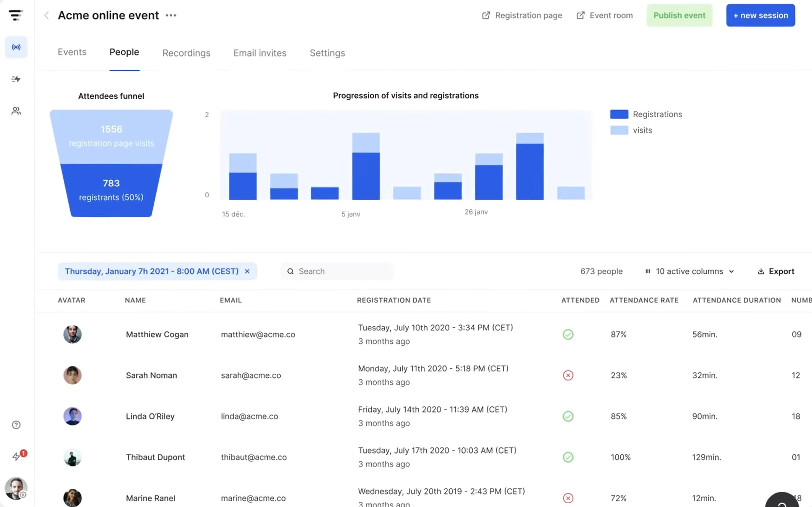Image resolution: width=812 pixels, height=507 pixels.
Task: Remove the Thursday January 7th filter tag
Action: coord(248,271)
